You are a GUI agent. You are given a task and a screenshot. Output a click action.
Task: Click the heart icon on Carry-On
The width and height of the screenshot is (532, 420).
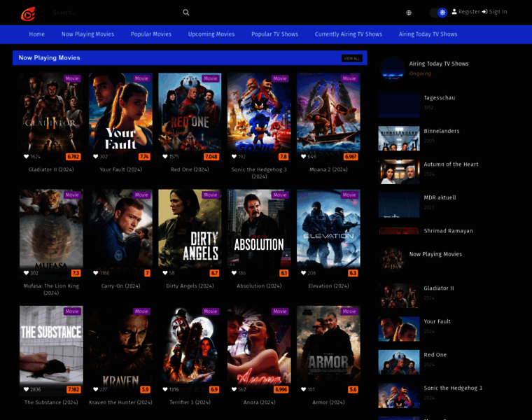click(96, 273)
